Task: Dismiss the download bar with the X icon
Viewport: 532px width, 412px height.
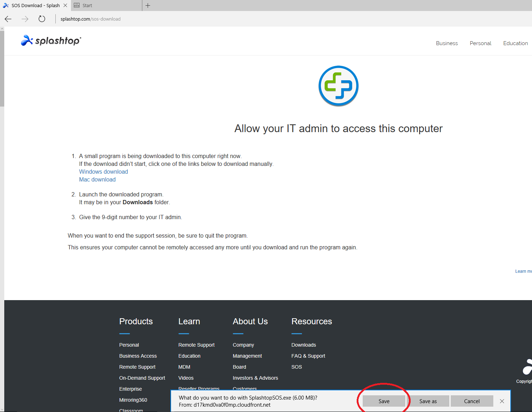Action: click(502, 401)
